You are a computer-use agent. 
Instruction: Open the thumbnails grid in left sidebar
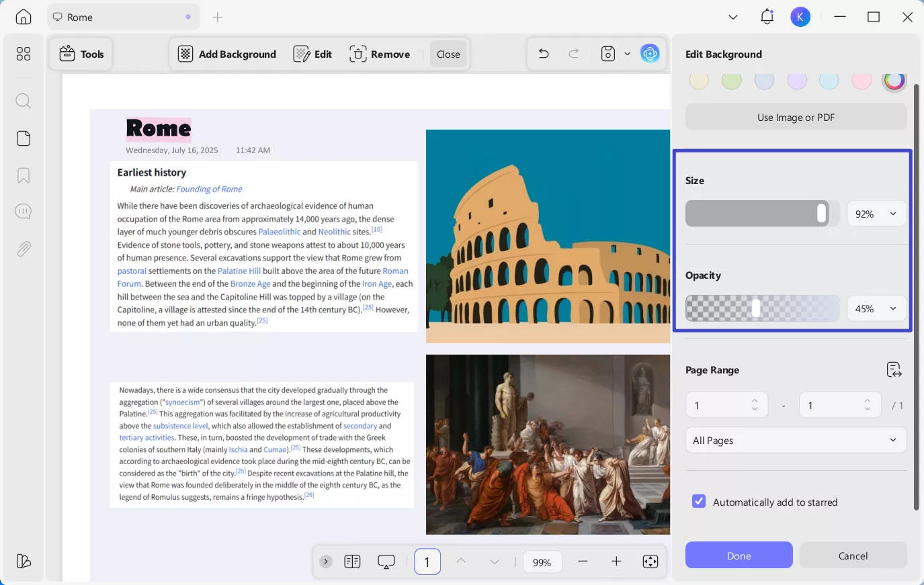point(24,54)
